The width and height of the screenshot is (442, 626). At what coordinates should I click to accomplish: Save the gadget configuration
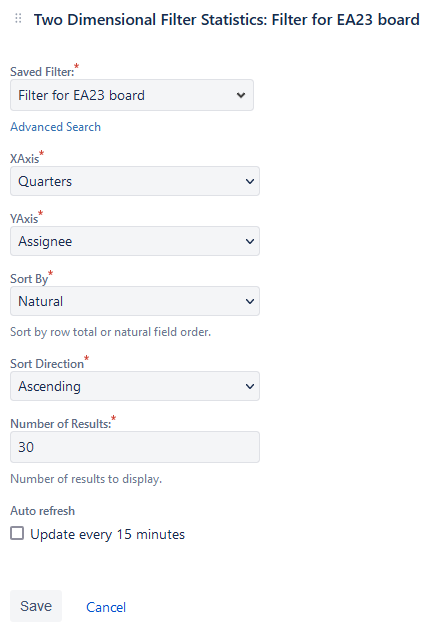pos(36,606)
